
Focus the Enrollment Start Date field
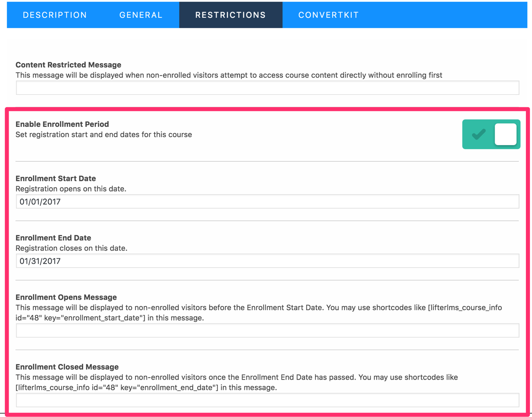[x=268, y=202]
